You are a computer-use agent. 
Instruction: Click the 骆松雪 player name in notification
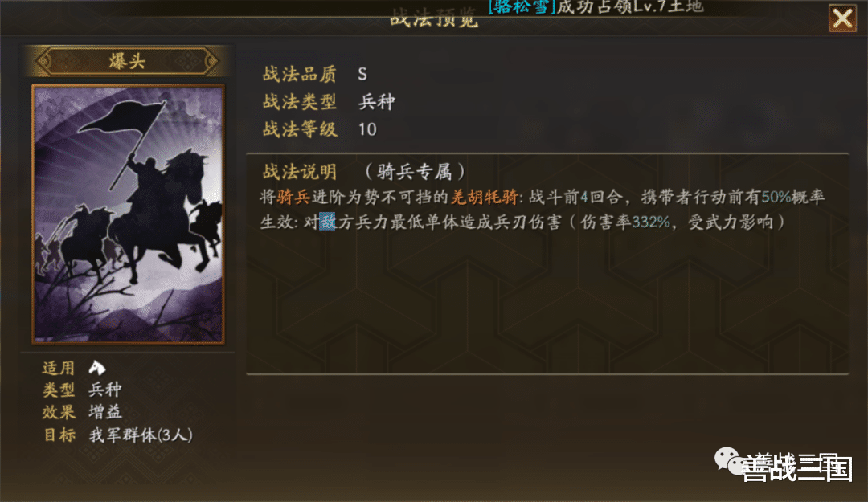click(x=522, y=6)
